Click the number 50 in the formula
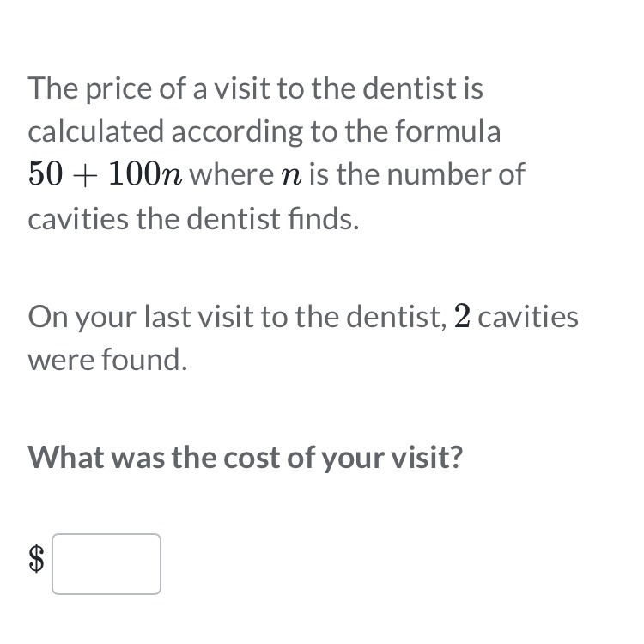Screen dimensions: 644x644 46,173
